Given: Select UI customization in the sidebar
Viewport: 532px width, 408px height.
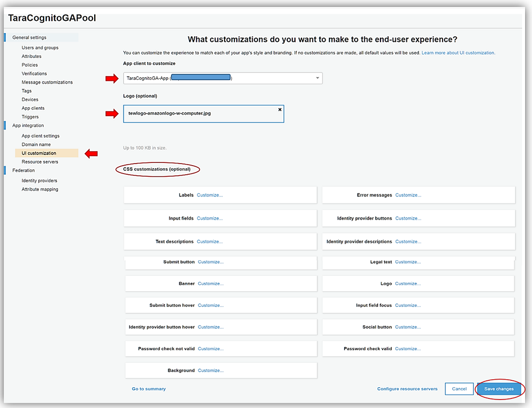Looking at the screenshot, I should 39,153.
